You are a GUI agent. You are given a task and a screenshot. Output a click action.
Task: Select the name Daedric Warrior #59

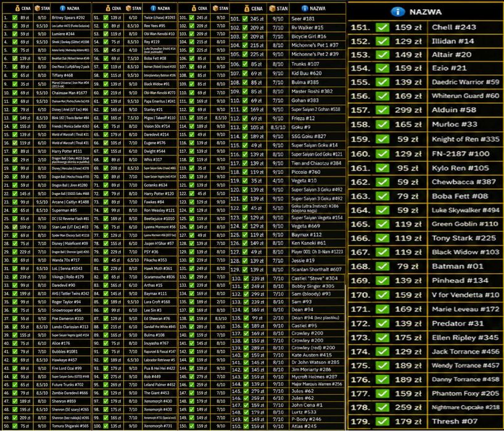tap(465, 82)
